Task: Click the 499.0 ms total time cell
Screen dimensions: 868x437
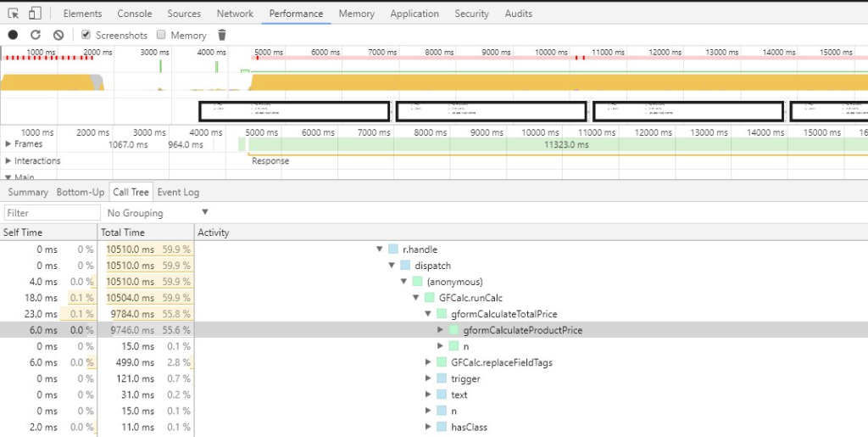Action: click(146, 363)
